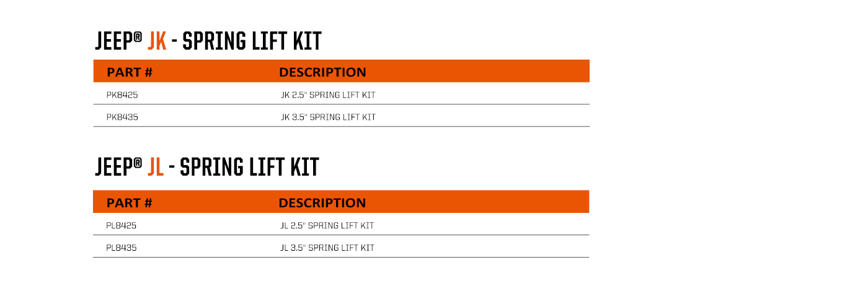Click part number PL8435
This screenshot has width=868, height=288.
122,248
